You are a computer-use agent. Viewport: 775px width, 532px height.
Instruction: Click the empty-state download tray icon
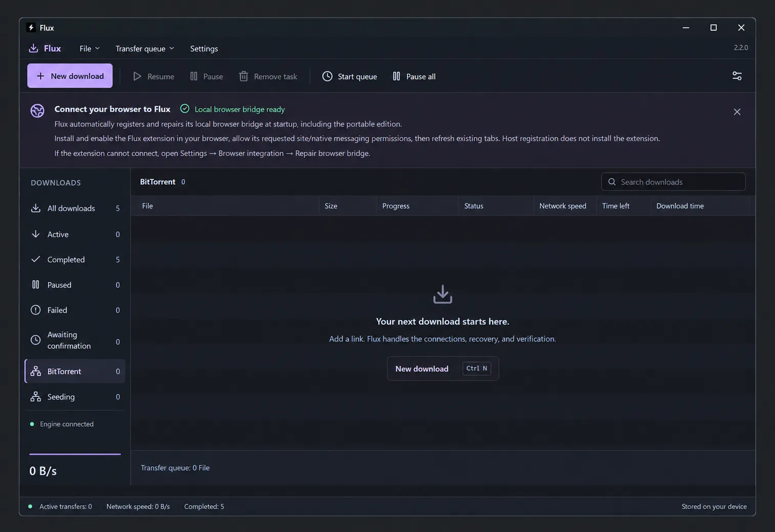pos(443,294)
